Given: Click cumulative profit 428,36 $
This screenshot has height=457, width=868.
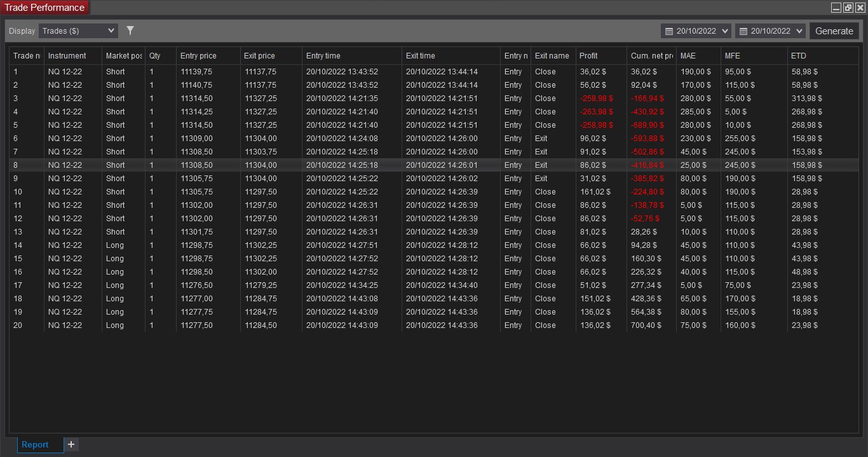Looking at the screenshot, I should pyautogui.click(x=646, y=299).
